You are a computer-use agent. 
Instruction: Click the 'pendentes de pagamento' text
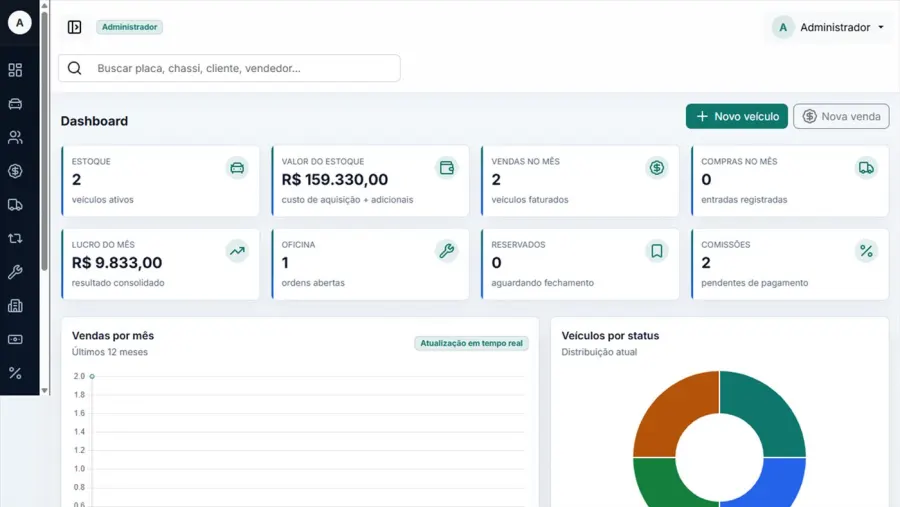(754, 283)
